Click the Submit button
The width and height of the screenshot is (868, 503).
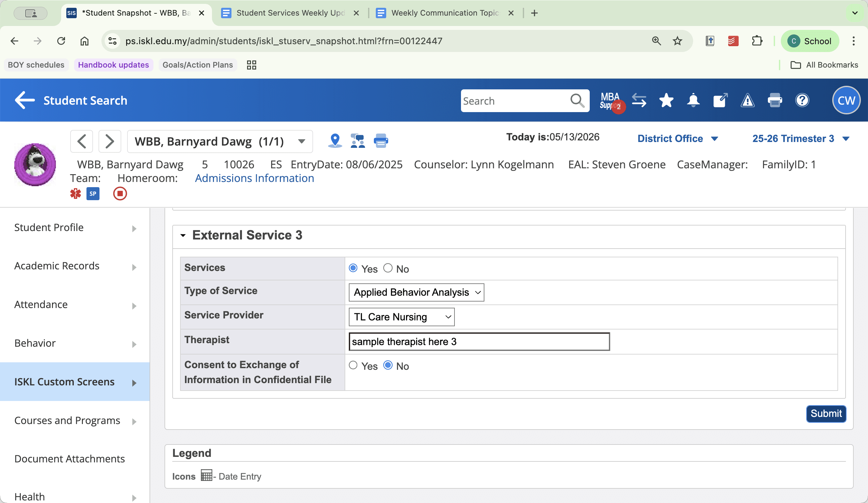coord(826,414)
